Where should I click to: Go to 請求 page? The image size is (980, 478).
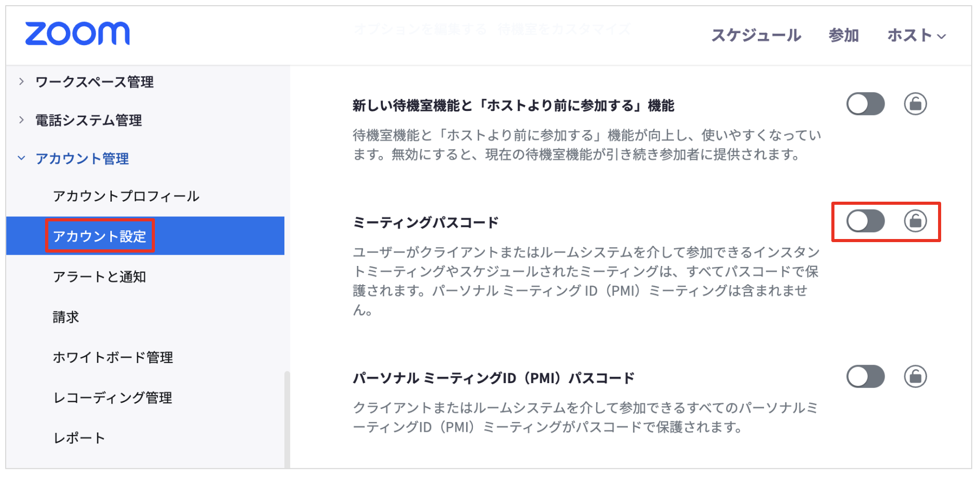pyautogui.click(x=66, y=317)
